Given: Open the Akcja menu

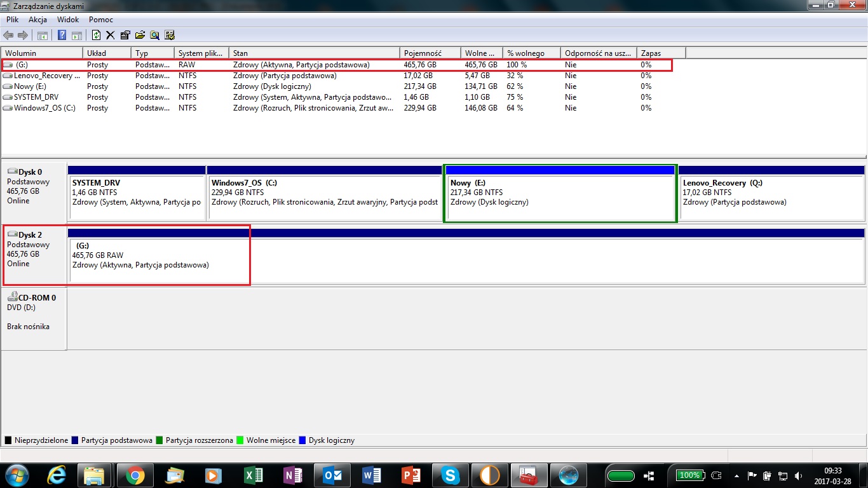Looking at the screenshot, I should pos(38,20).
